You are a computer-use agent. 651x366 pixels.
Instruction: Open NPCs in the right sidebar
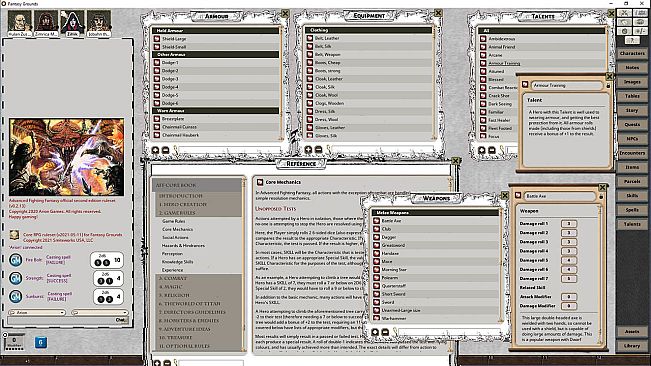632,139
